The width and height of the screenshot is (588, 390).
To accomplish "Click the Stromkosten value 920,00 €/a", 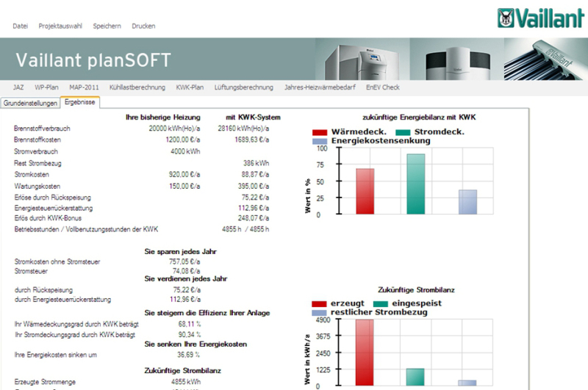I will 184,175.
